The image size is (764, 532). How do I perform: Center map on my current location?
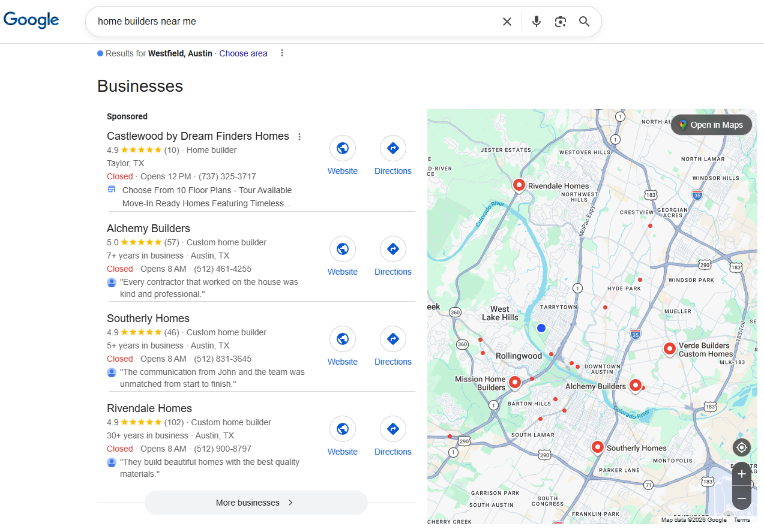(742, 447)
